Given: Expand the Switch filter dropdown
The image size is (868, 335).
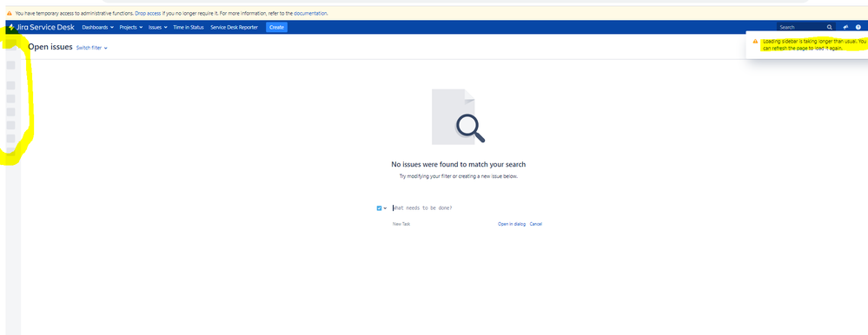Looking at the screenshot, I should pyautogui.click(x=92, y=48).
